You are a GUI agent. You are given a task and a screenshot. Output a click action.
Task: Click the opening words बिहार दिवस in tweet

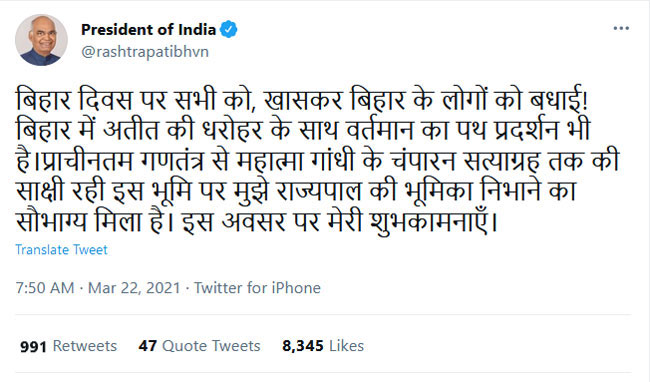click(74, 99)
